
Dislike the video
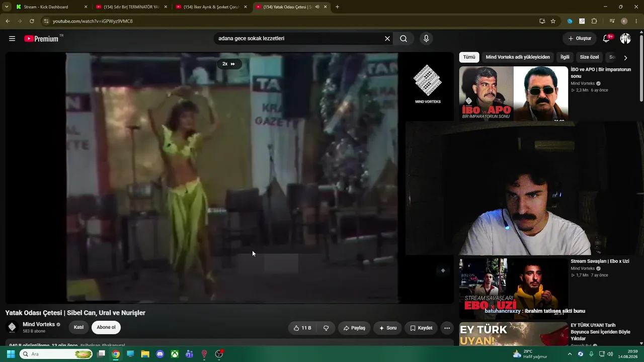[x=326, y=328]
